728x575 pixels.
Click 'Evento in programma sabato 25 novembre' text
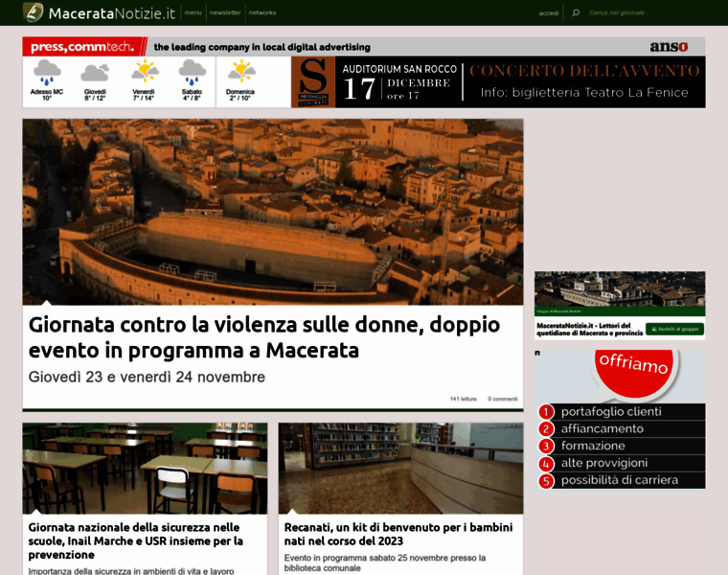tap(385, 563)
